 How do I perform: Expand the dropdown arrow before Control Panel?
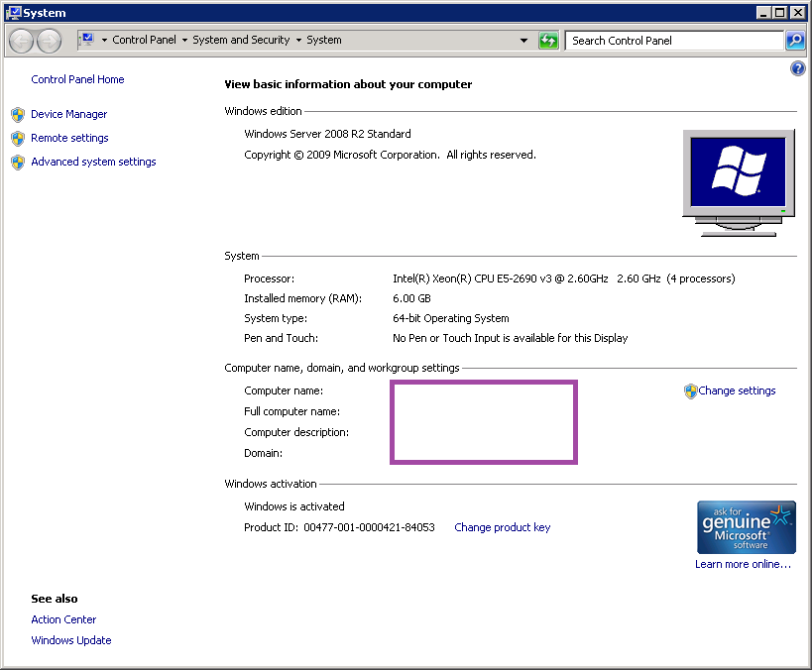[x=104, y=40]
